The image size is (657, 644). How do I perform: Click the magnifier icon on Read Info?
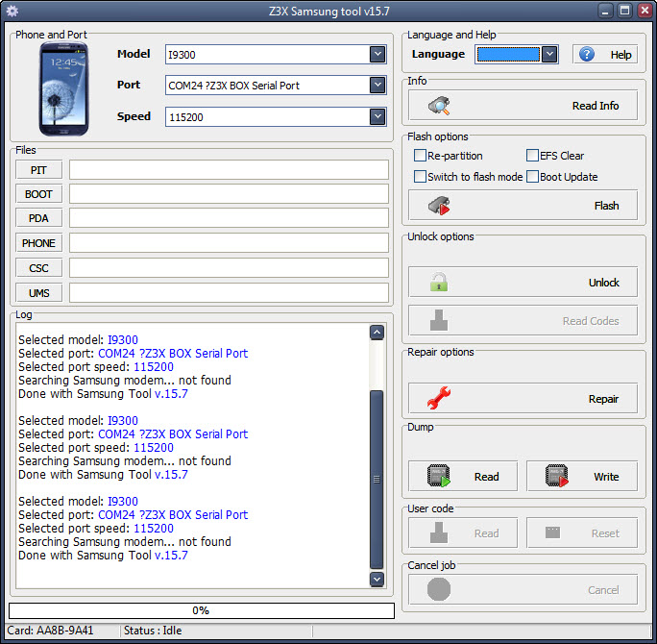[x=439, y=106]
